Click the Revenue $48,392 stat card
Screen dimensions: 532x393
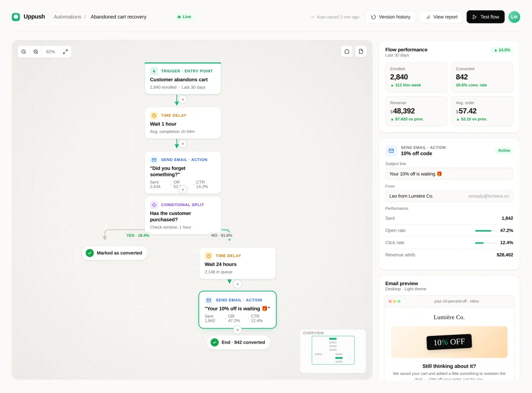416,111
